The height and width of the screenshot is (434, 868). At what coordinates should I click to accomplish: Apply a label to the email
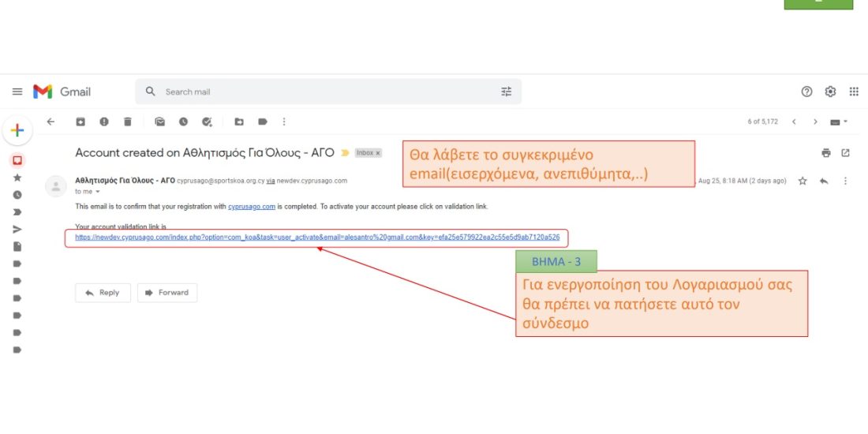(263, 122)
